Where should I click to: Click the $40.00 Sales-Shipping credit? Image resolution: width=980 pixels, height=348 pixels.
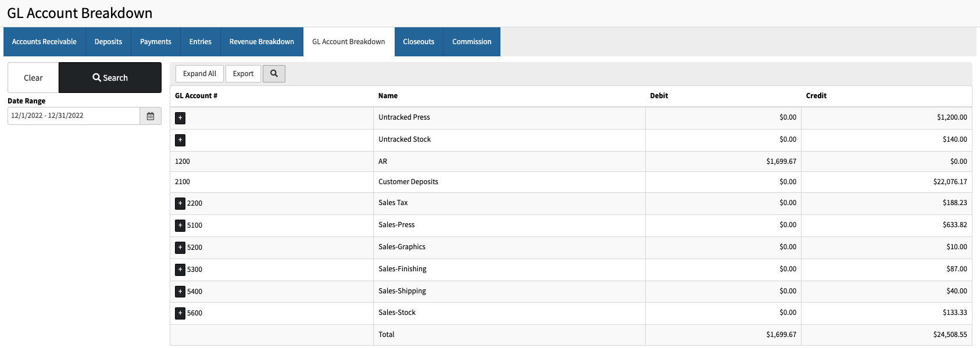coord(957,291)
